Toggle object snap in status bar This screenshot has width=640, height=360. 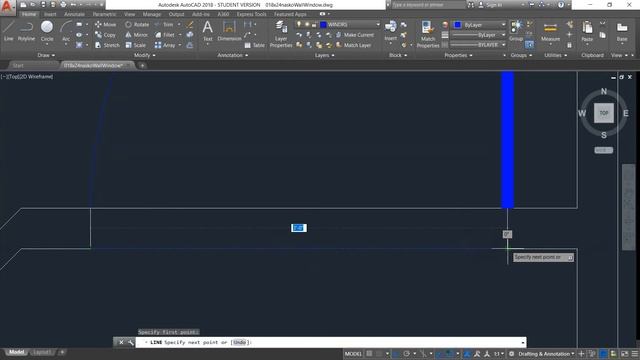(x=449, y=353)
